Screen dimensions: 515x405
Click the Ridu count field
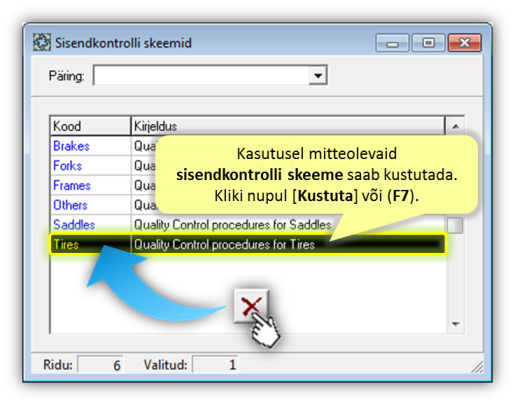101,365
